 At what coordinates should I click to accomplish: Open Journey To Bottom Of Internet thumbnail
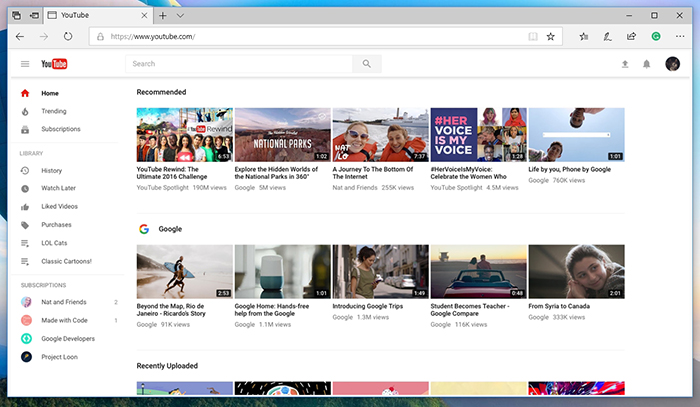tap(380, 135)
